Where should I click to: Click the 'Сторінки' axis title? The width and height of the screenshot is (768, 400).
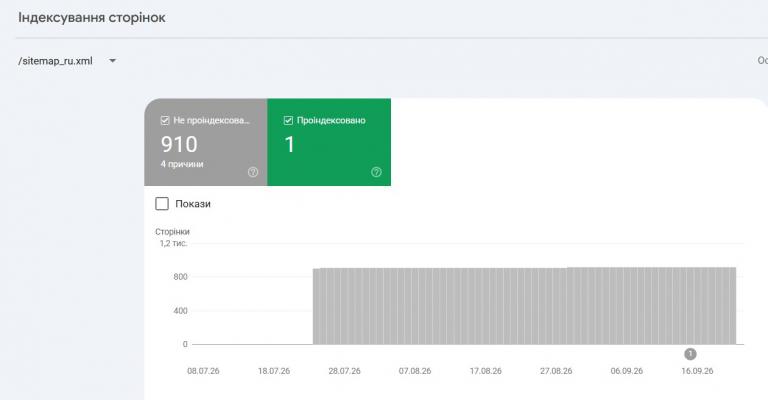(172, 232)
